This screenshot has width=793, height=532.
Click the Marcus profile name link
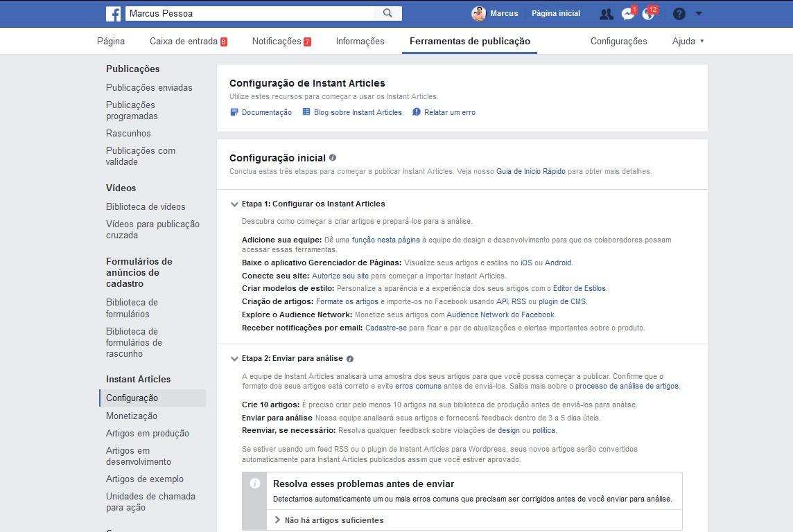tap(504, 14)
